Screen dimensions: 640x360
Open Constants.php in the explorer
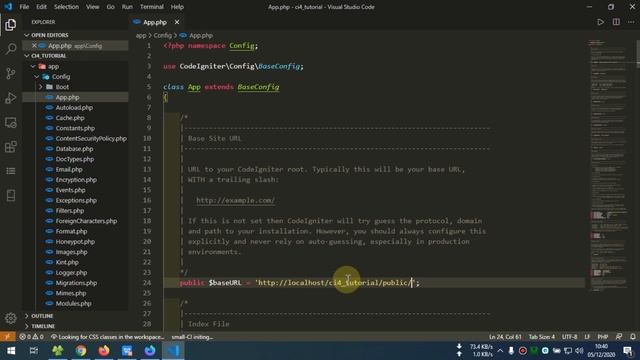coord(75,128)
